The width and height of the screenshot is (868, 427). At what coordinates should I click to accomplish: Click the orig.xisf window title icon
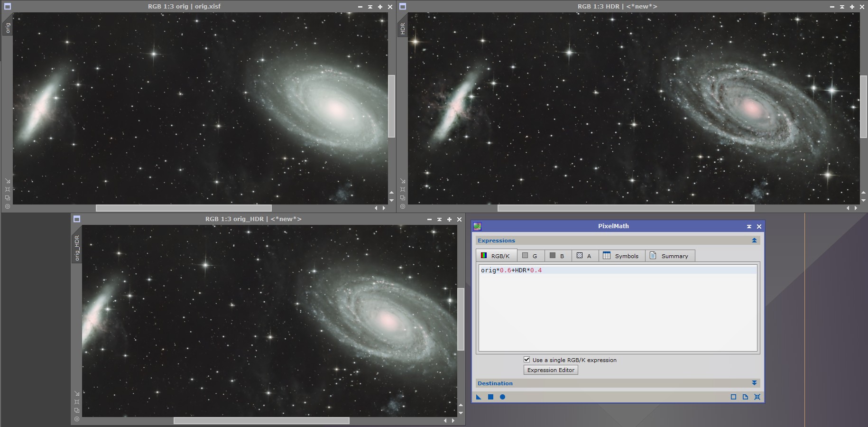pyautogui.click(x=7, y=7)
